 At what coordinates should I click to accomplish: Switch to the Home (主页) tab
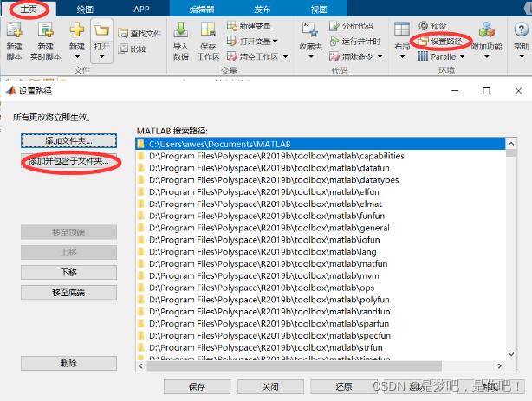[x=29, y=9]
